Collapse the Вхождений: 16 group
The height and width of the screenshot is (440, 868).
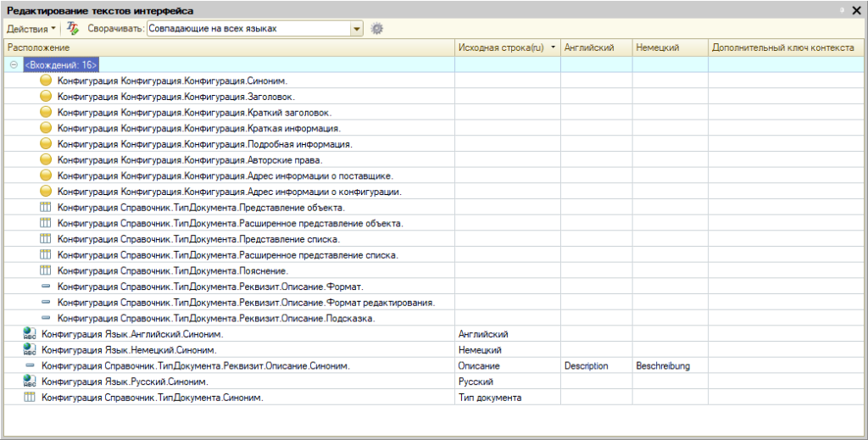click(14, 64)
